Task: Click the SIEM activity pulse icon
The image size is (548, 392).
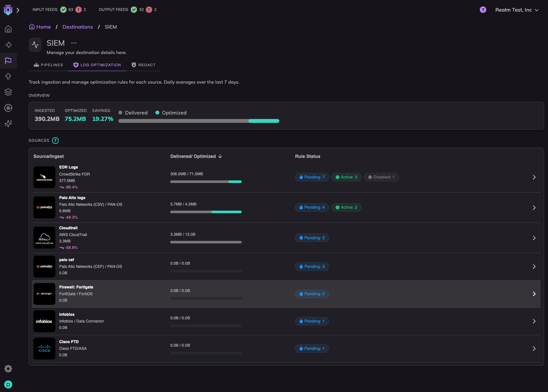Action: (x=35, y=45)
